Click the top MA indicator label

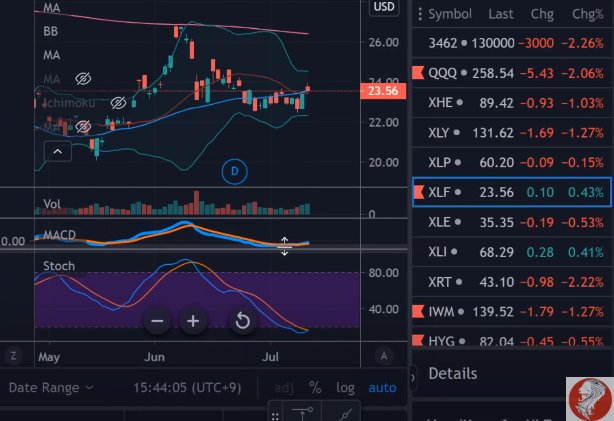tap(52, 7)
